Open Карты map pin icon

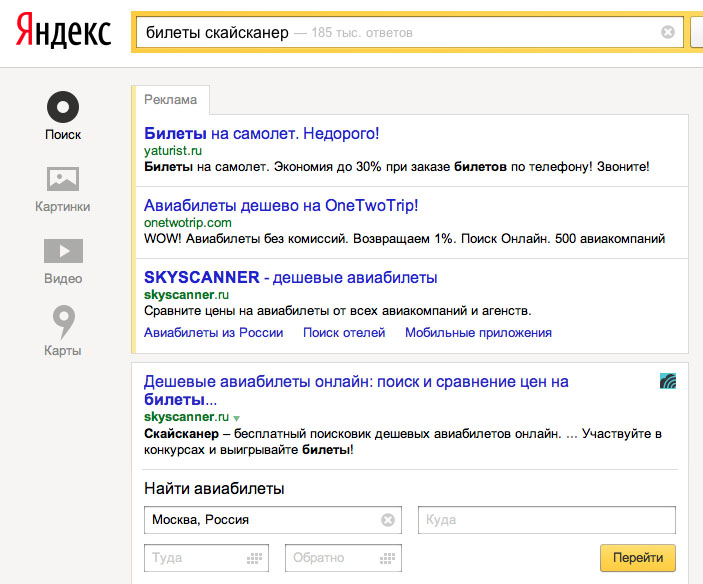(63, 323)
